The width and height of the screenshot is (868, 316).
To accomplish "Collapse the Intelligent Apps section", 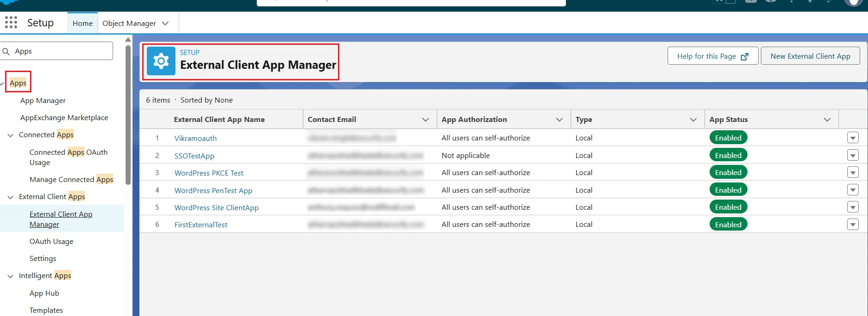I will pos(11,276).
